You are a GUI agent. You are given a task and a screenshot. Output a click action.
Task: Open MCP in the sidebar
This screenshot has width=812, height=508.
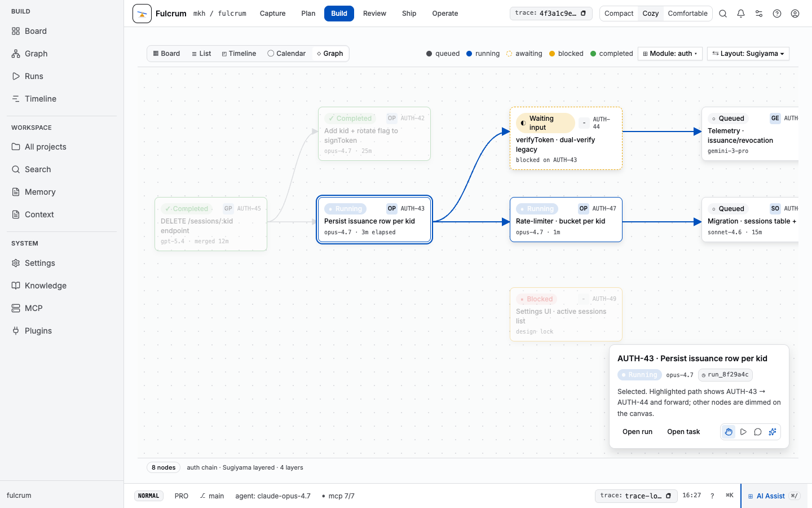(x=61, y=308)
